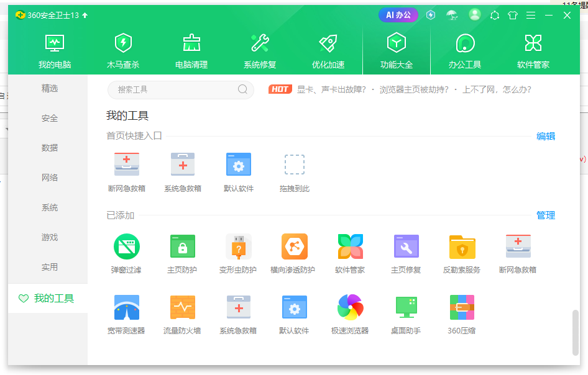The height and width of the screenshot is (375, 588).
Task: Click the 搜索工具 search field
Action: 181,89
